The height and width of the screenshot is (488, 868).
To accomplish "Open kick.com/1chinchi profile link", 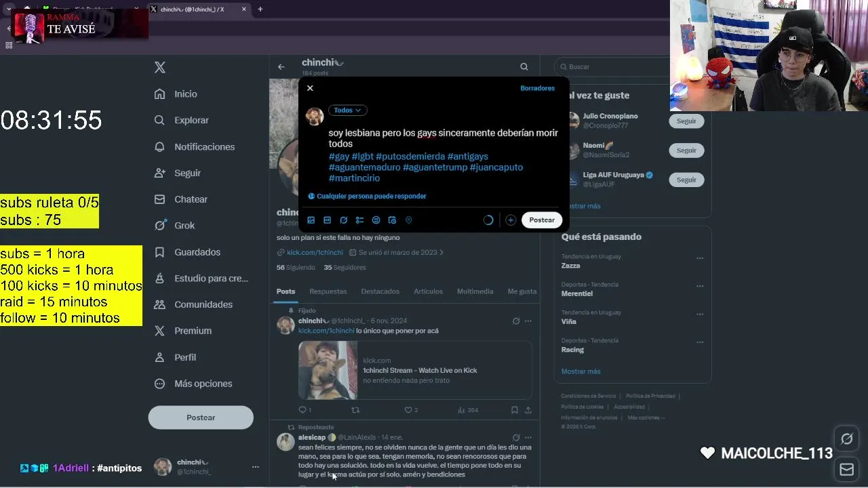I will [315, 253].
